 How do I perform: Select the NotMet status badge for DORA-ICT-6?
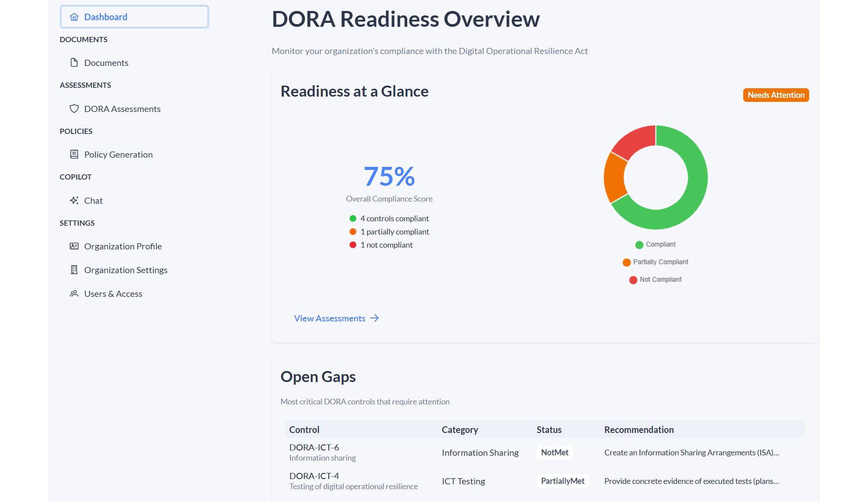[554, 452]
